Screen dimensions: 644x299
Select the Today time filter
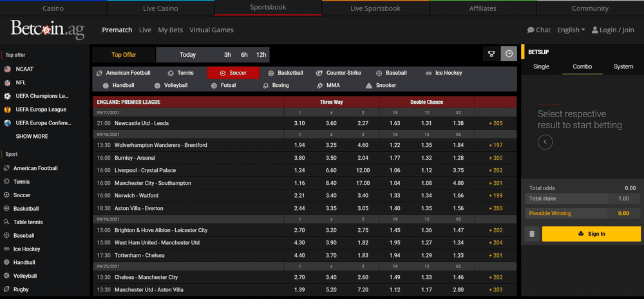[187, 55]
